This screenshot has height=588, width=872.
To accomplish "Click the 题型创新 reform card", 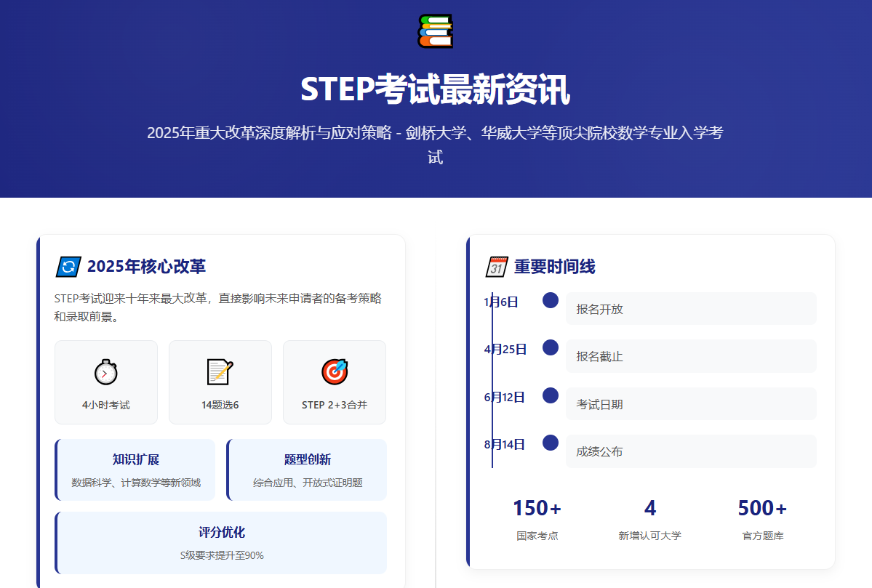I will [307, 470].
